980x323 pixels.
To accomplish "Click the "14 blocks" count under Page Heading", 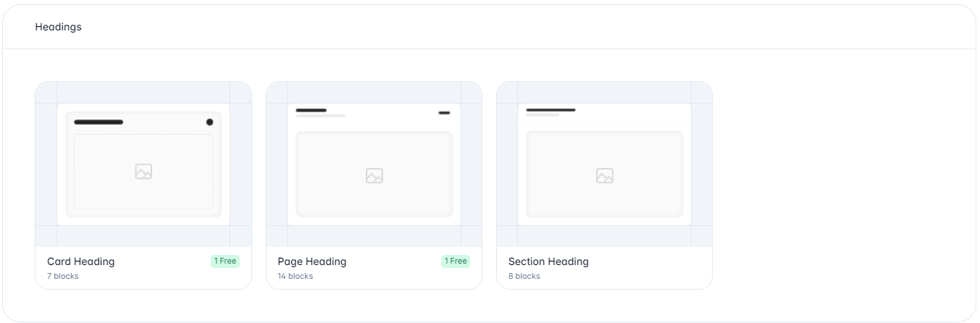I will 296,276.
